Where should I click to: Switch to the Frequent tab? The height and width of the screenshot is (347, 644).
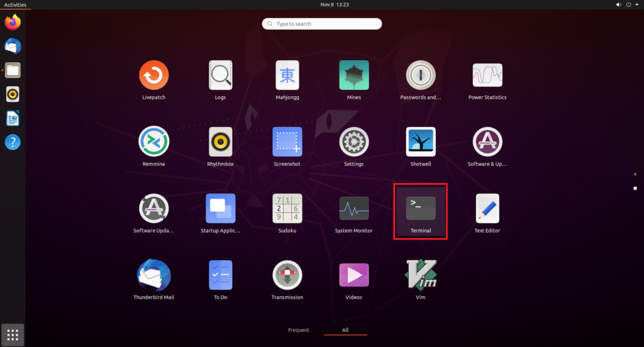pyautogui.click(x=299, y=330)
